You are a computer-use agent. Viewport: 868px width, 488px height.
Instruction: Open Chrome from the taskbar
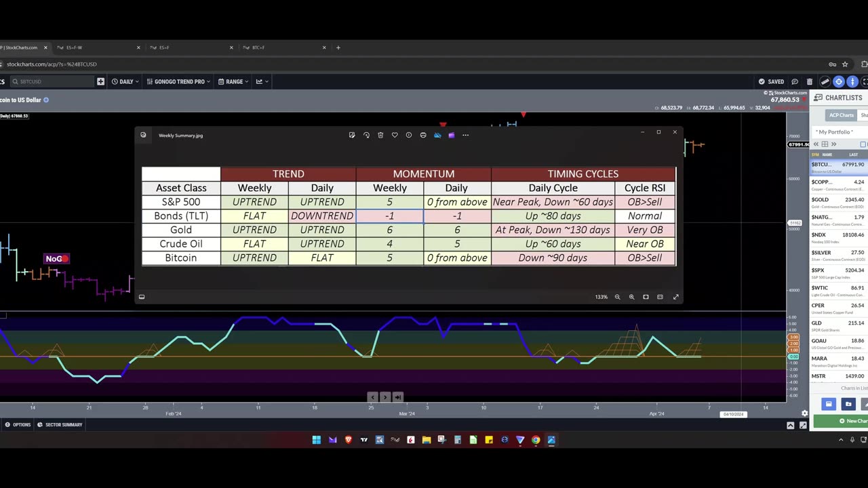[536, 440]
